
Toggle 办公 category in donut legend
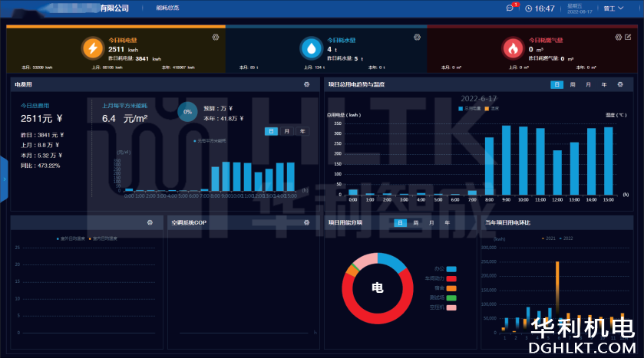(x=451, y=269)
